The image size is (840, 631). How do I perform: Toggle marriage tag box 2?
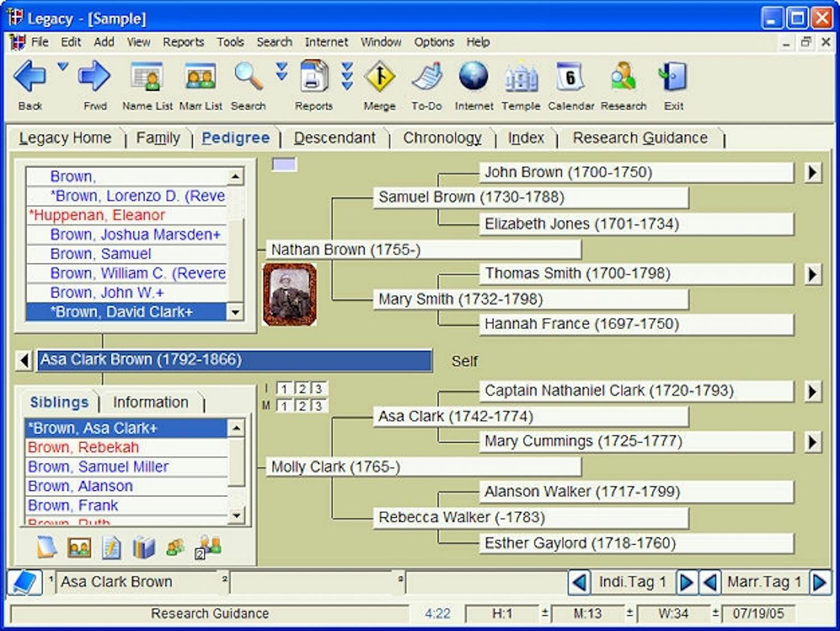click(302, 406)
